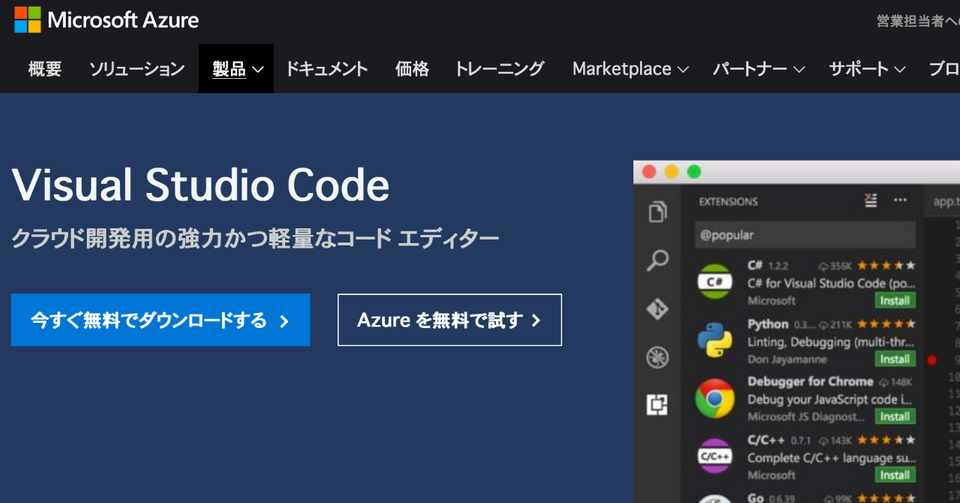Install Debugger for Chrome extension

coord(894,417)
